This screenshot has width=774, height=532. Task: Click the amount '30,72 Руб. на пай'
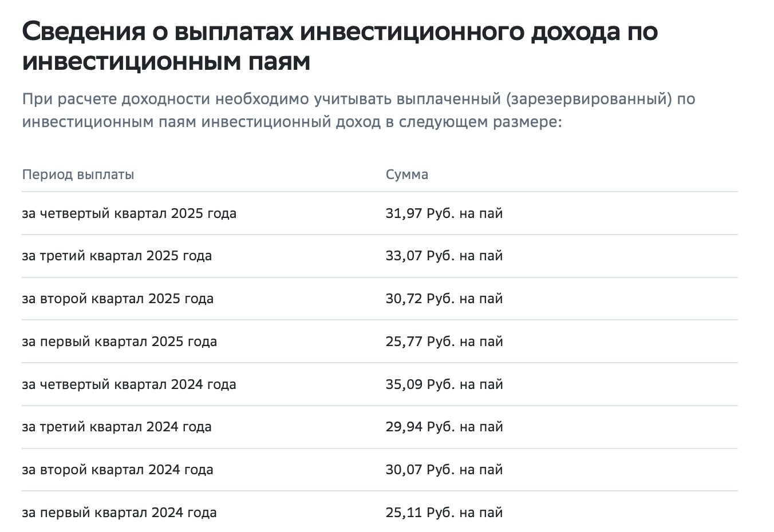pyautogui.click(x=444, y=299)
